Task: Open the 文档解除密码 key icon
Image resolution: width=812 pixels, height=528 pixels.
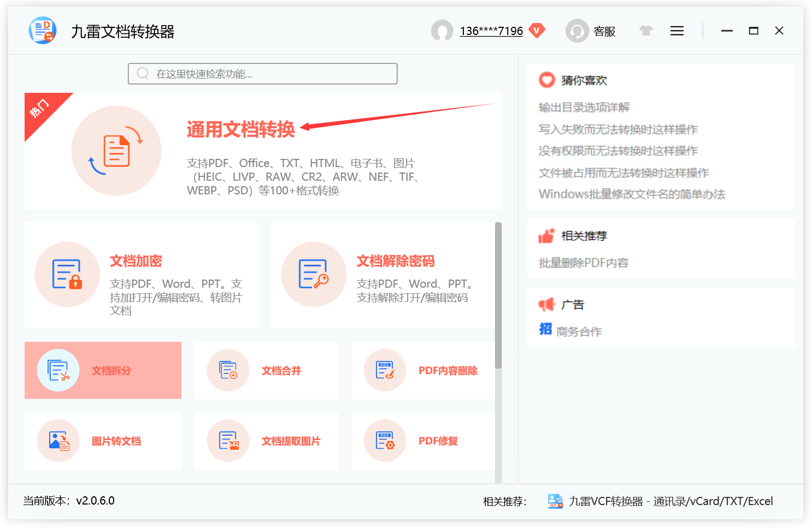Action: click(314, 274)
